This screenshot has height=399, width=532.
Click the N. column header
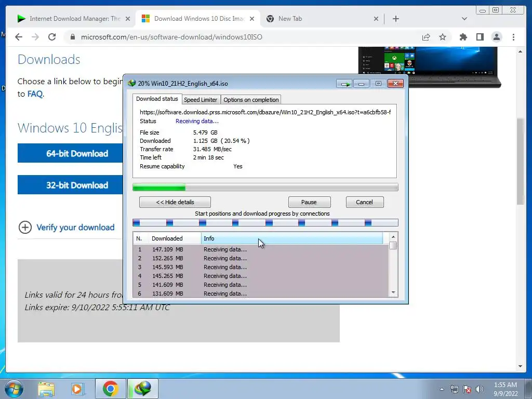tap(141, 238)
